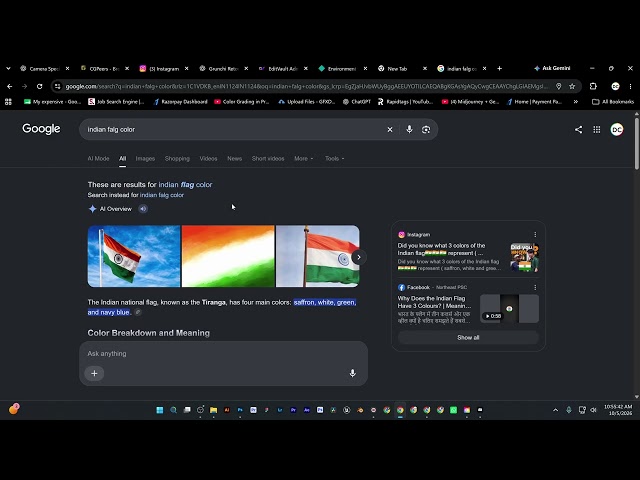Click the address bar URL
This screenshot has height=480, width=640.
pyautogui.click(x=306, y=87)
